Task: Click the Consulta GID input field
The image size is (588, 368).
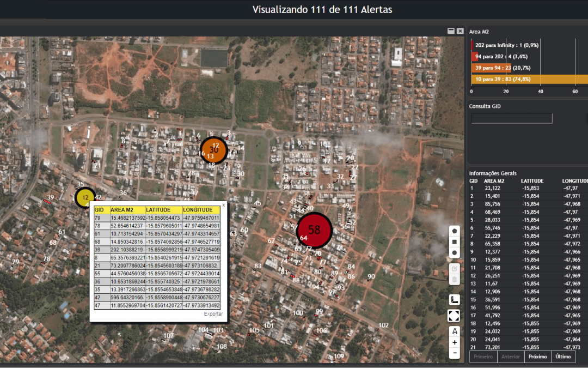Action: click(511, 118)
